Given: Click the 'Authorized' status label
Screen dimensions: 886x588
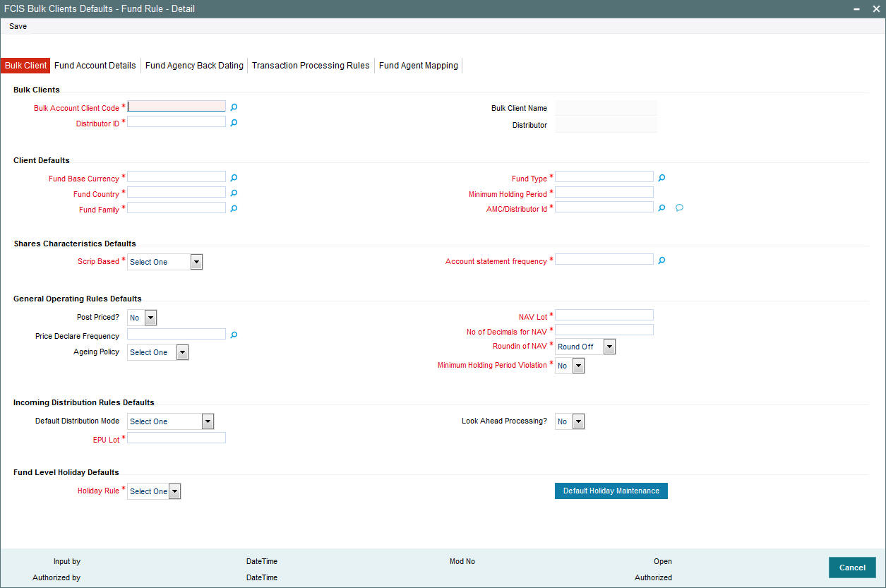Looking at the screenshot, I should pos(654,577).
